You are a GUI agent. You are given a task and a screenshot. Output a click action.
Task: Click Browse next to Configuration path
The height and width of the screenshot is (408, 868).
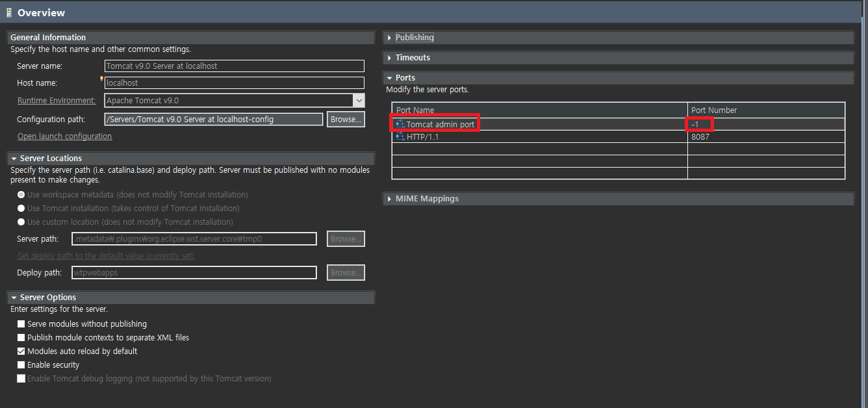pyautogui.click(x=346, y=120)
